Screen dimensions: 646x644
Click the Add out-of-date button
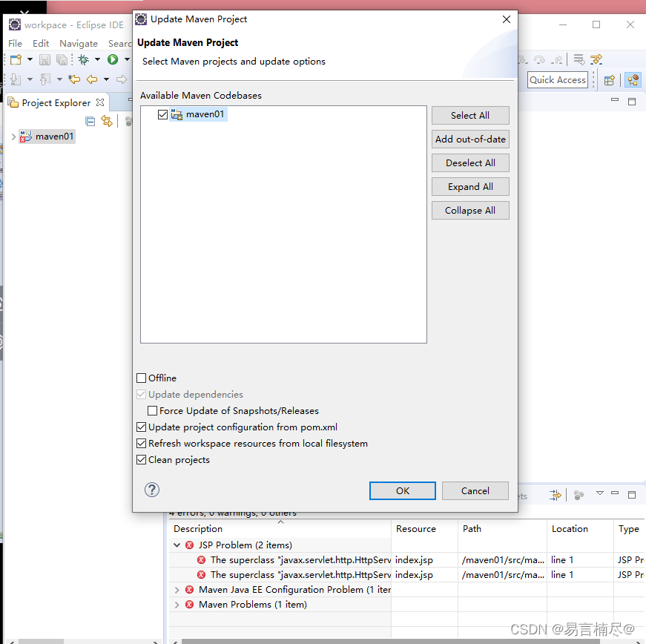[x=470, y=139]
